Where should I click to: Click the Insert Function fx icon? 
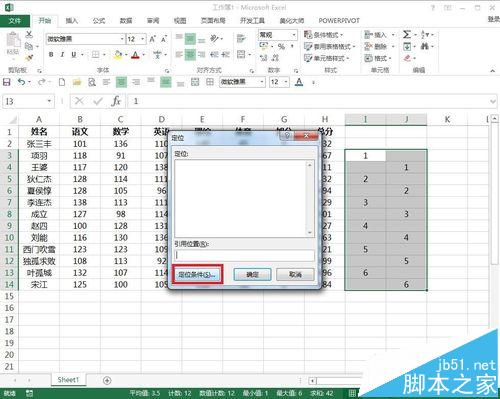(116, 101)
